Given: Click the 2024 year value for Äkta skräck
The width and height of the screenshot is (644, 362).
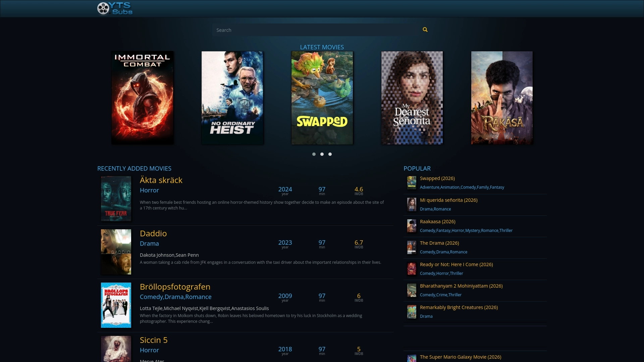Looking at the screenshot, I should pyautogui.click(x=285, y=189).
